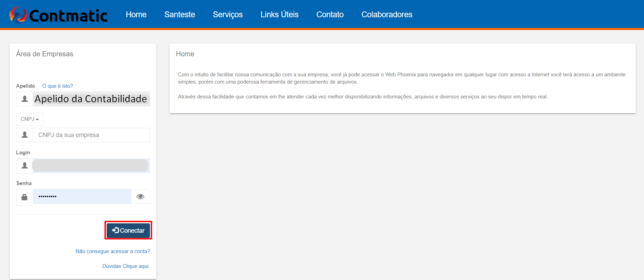Click the 'Home' panel heading
Screen dimensions: 644x280
coord(185,54)
